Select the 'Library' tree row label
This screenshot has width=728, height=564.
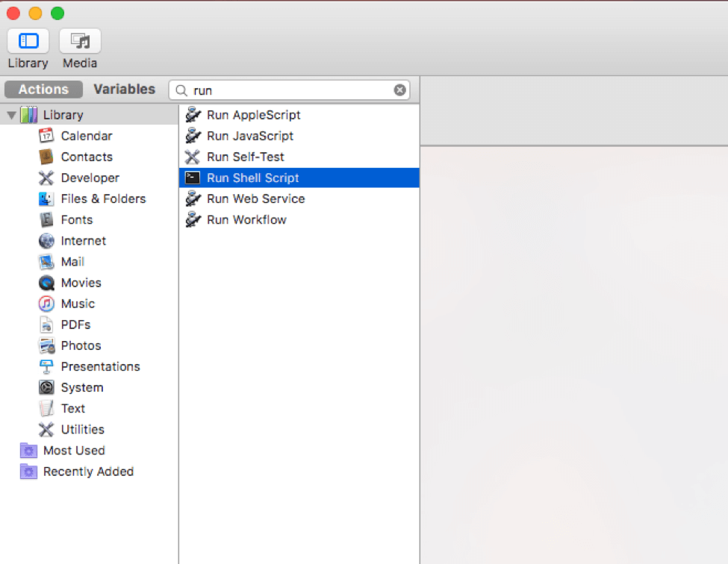click(x=63, y=115)
